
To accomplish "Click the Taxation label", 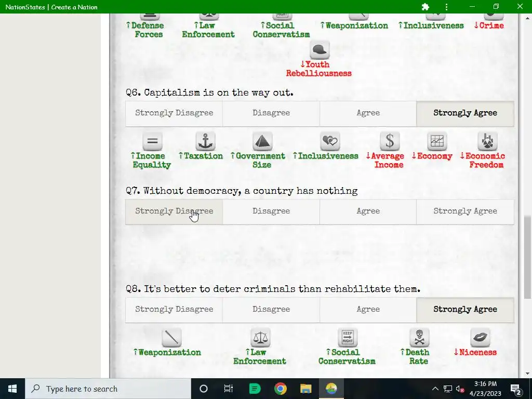I will tap(201, 156).
